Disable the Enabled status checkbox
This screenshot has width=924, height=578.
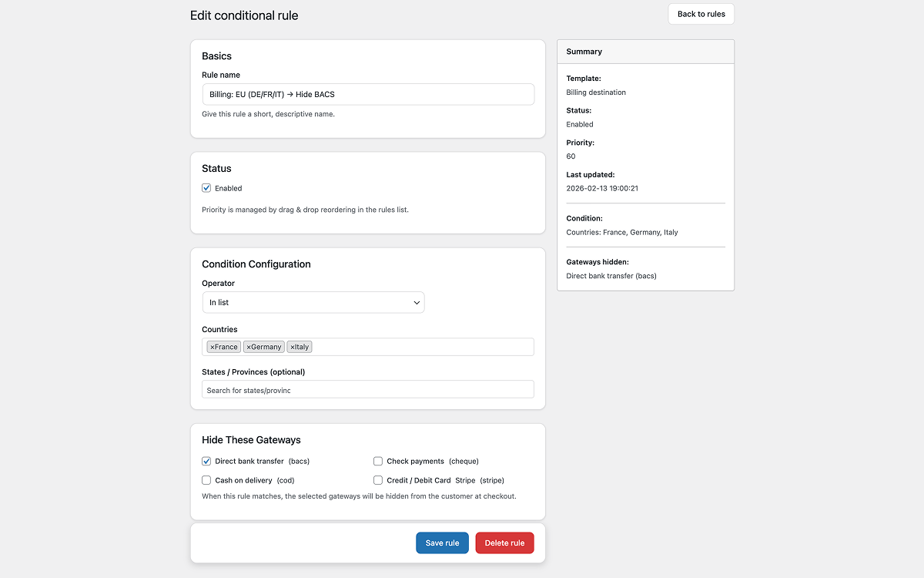pos(206,187)
